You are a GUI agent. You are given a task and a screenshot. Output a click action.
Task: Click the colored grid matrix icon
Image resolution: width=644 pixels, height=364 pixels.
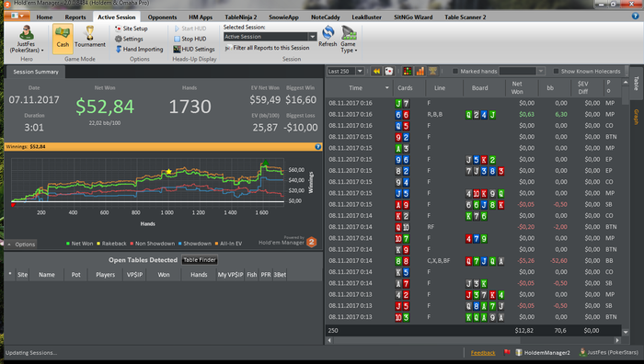[x=408, y=72]
